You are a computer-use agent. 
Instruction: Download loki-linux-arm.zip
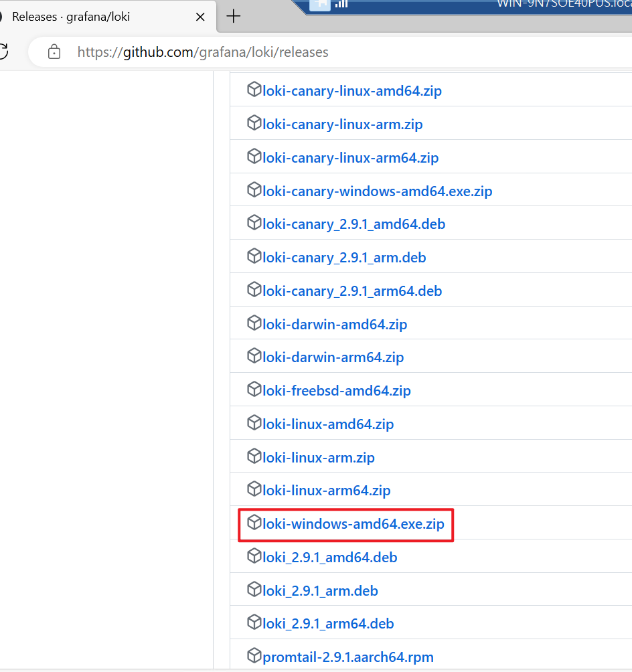319,458
